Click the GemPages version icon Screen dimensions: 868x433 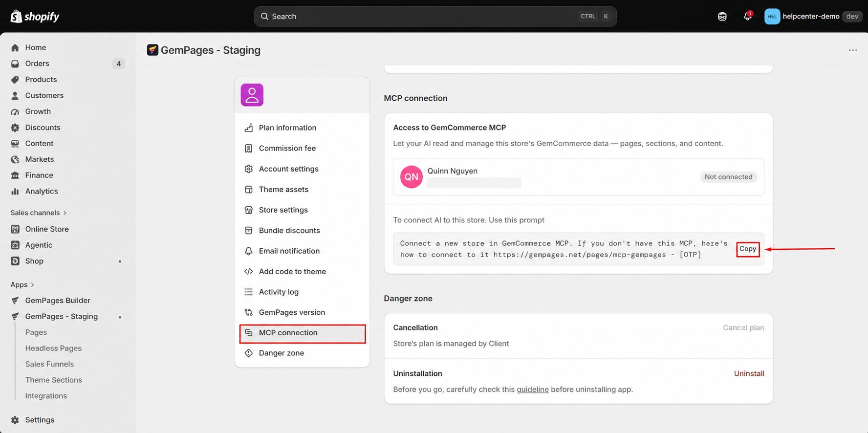[x=249, y=312]
